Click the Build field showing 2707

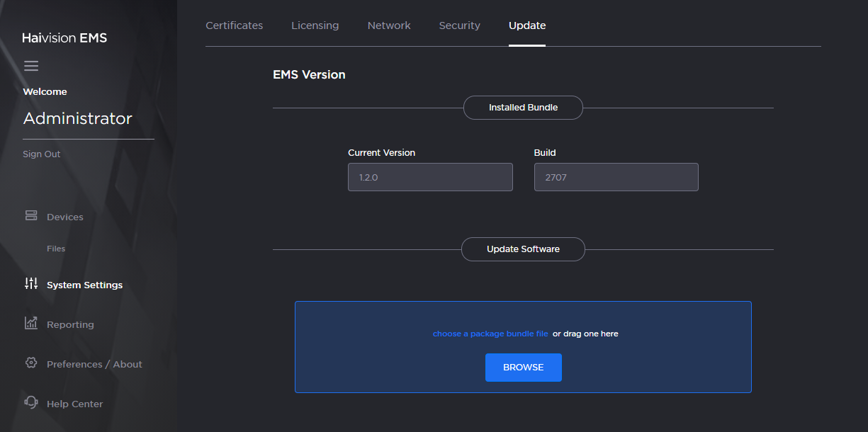point(616,176)
